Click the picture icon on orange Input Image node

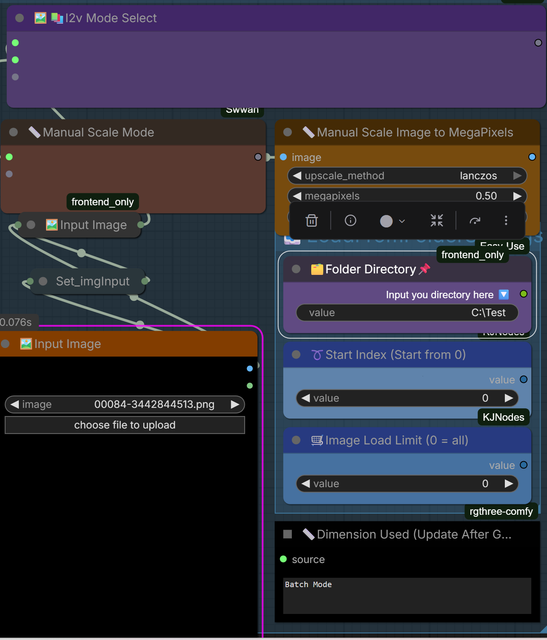click(x=26, y=344)
